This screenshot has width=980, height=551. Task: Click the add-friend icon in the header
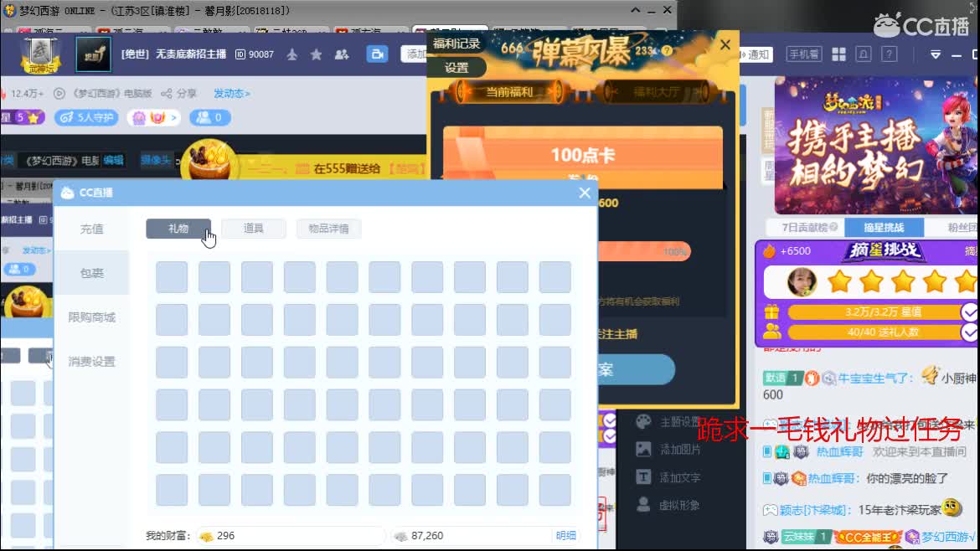[341, 54]
